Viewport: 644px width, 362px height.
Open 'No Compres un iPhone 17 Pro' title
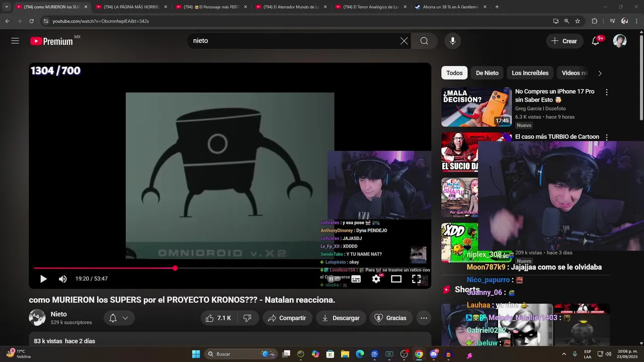tap(555, 96)
